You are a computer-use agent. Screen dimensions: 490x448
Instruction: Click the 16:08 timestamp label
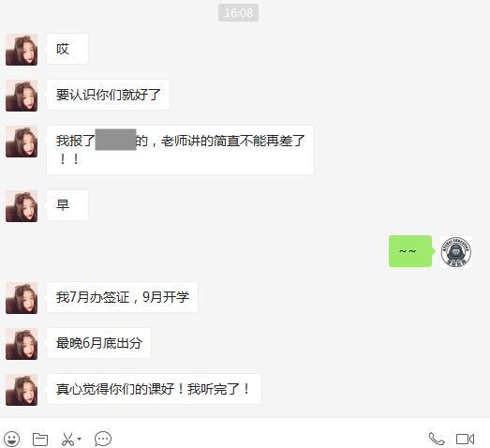tap(238, 13)
